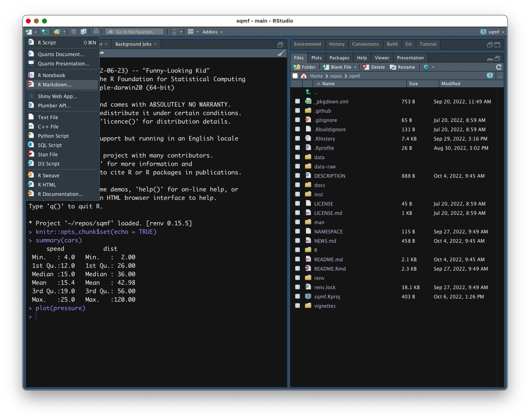Click the version control Git toolbar icon
This screenshot has width=530, height=420.
[174, 32]
